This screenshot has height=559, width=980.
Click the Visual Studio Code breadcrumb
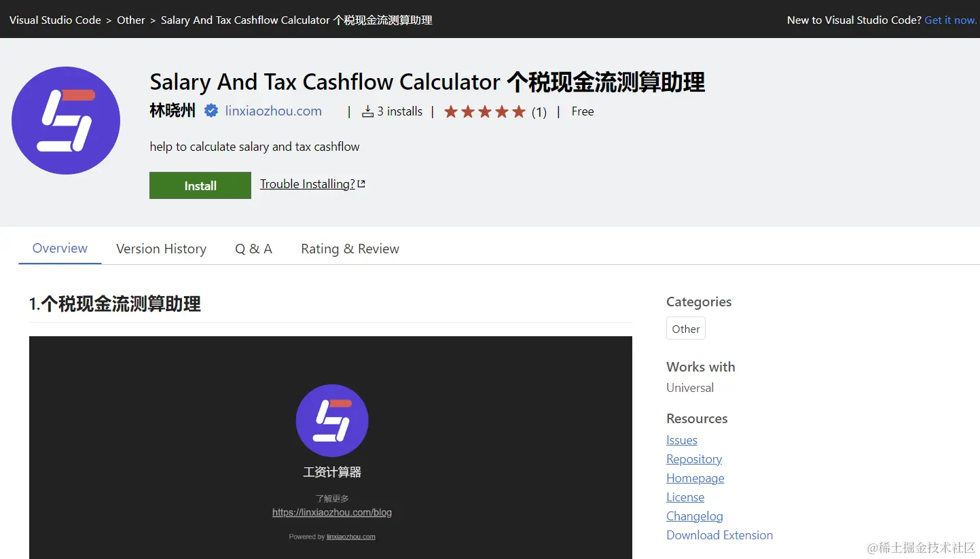click(x=55, y=20)
